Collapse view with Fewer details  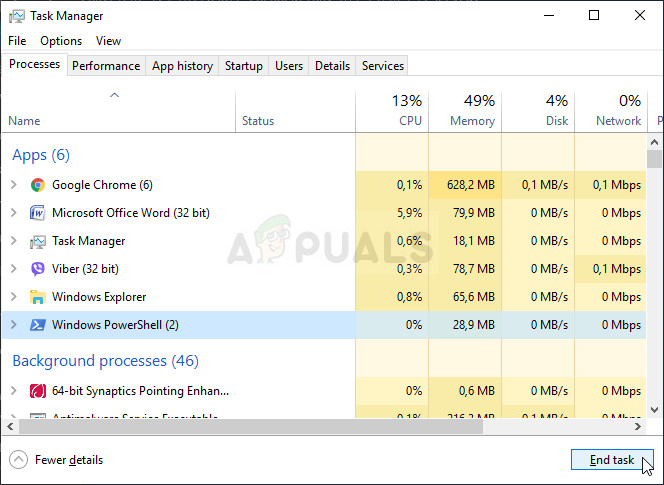pyautogui.click(x=68, y=460)
